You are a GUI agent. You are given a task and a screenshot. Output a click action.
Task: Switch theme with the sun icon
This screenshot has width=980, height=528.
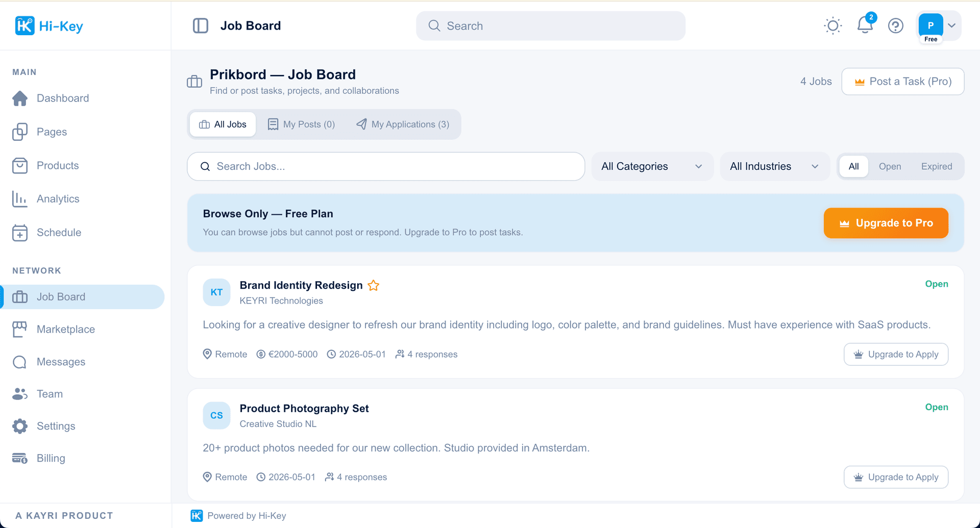click(x=832, y=26)
